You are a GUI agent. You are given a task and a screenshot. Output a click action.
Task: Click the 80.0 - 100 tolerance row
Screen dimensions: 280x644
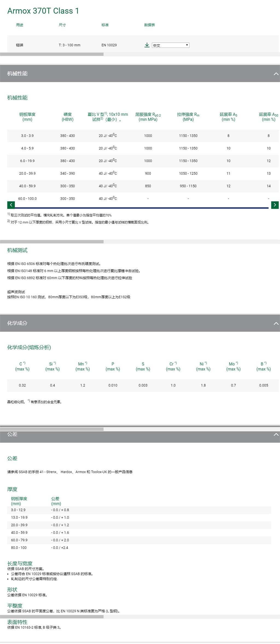pos(139,547)
